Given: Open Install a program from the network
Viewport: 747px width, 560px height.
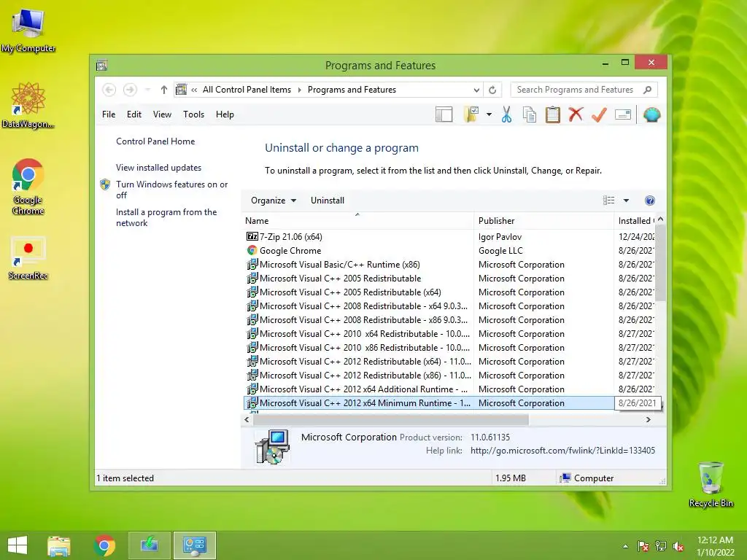Looking at the screenshot, I should [166, 217].
